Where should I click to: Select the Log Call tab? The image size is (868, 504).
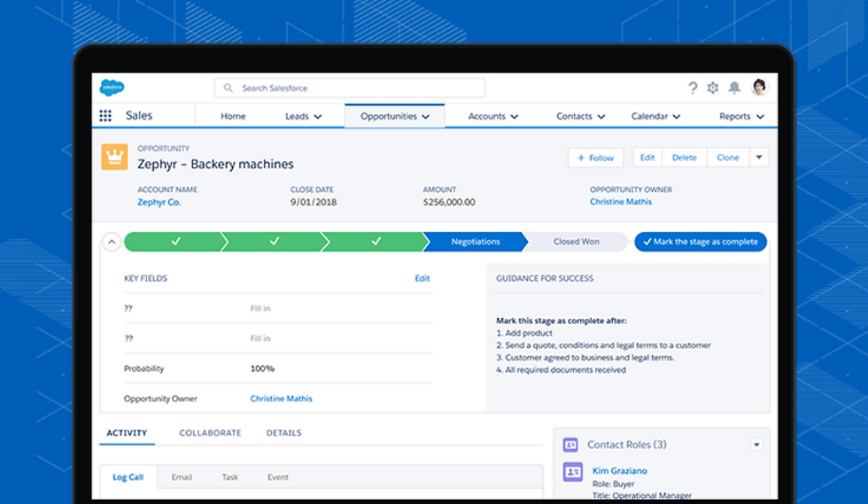(128, 477)
